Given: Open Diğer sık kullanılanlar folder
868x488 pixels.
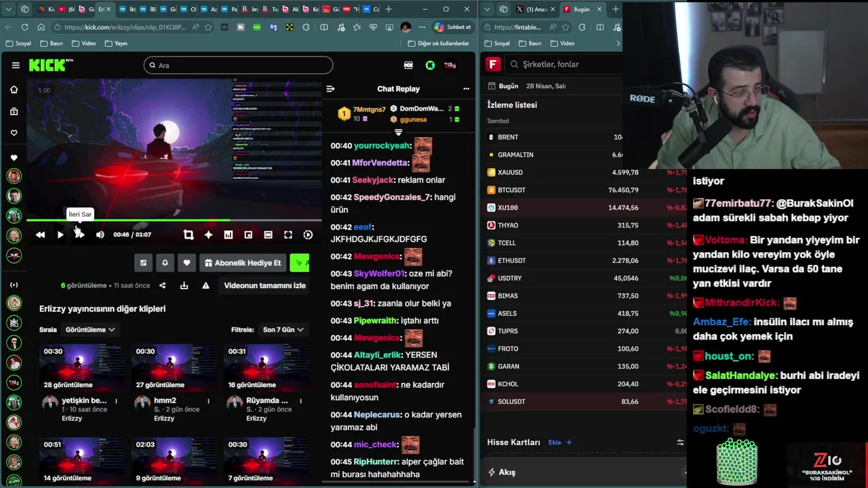Looking at the screenshot, I should [x=438, y=43].
